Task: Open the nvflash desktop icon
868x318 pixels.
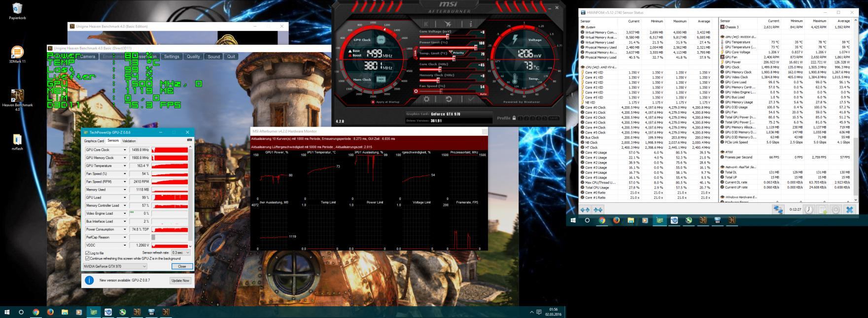Action: [17, 142]
